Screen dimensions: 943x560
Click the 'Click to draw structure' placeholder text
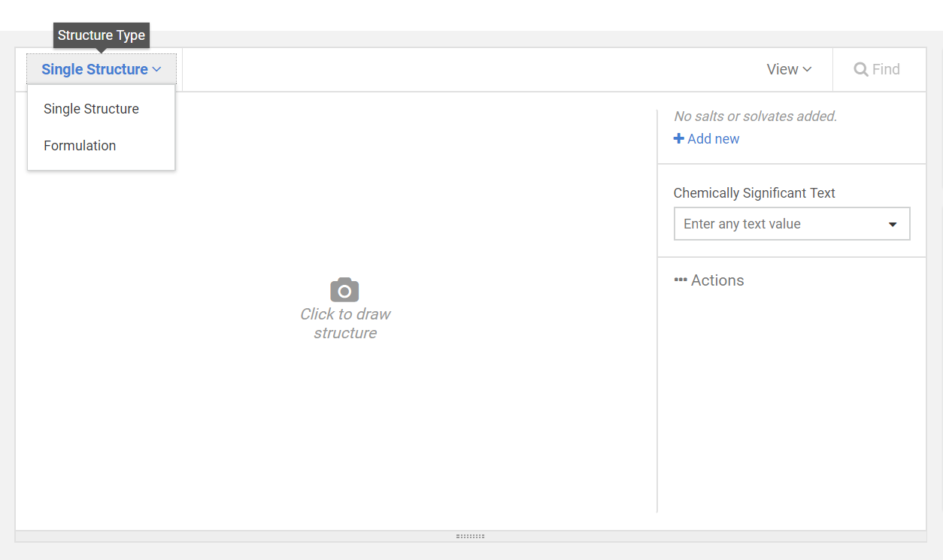[345, 323]
